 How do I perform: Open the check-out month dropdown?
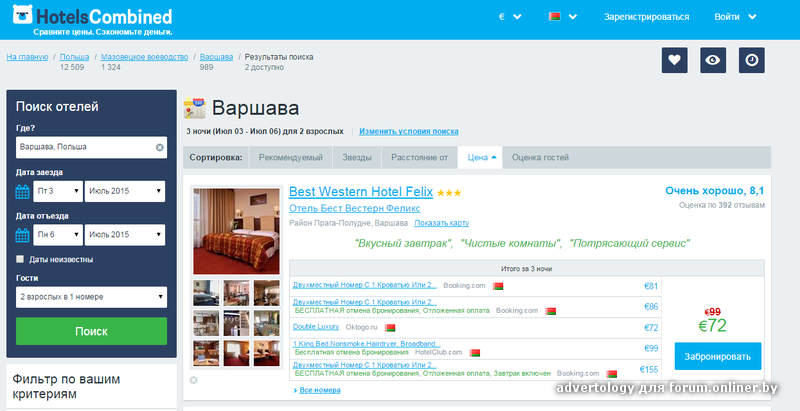[124, 235]
